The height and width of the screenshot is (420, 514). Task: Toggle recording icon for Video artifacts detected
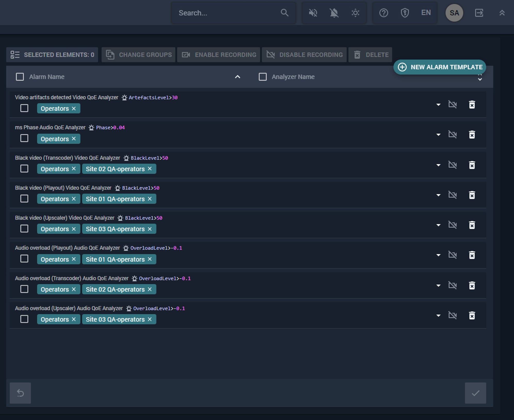[x=453, y=104]
